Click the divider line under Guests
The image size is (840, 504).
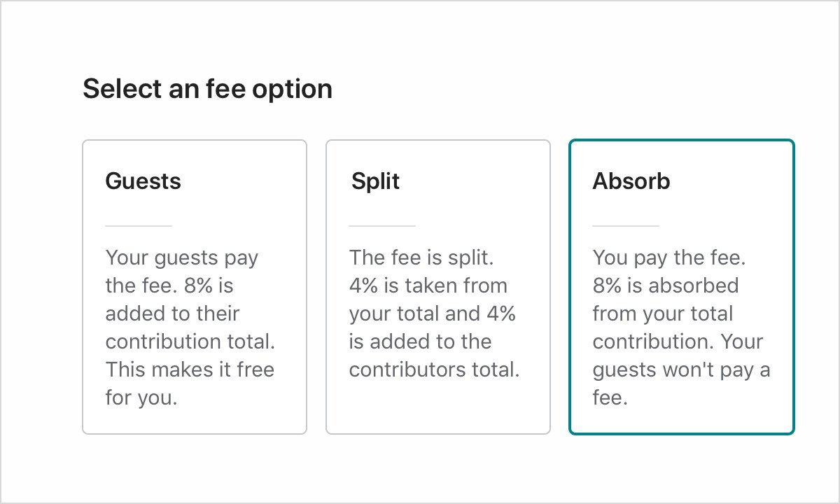139,225
